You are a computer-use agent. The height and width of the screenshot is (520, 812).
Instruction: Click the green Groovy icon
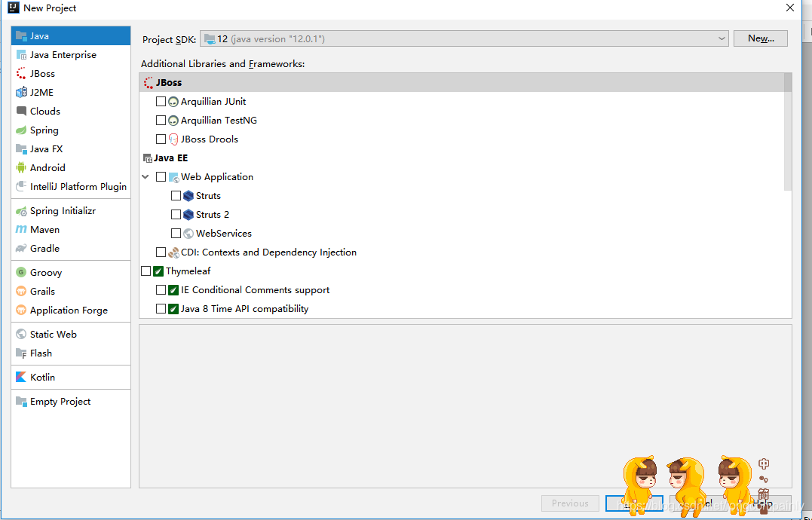(21, 273)
